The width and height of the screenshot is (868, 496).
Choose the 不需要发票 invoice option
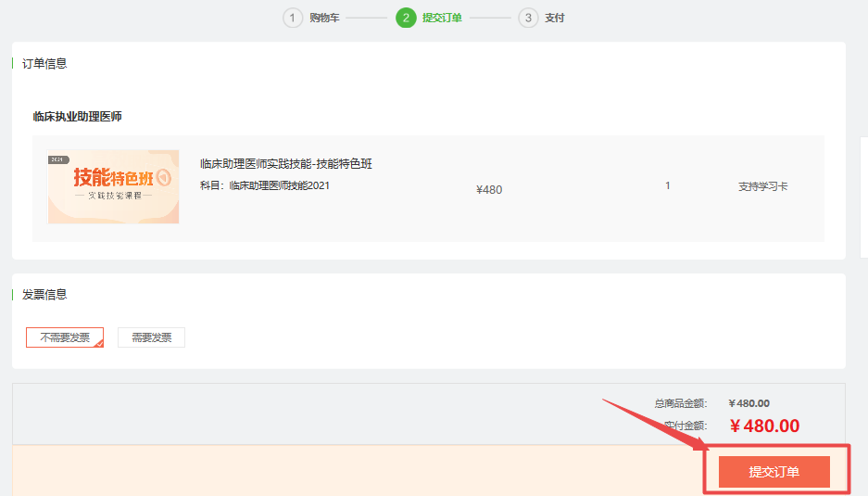[x=64, y=337]
